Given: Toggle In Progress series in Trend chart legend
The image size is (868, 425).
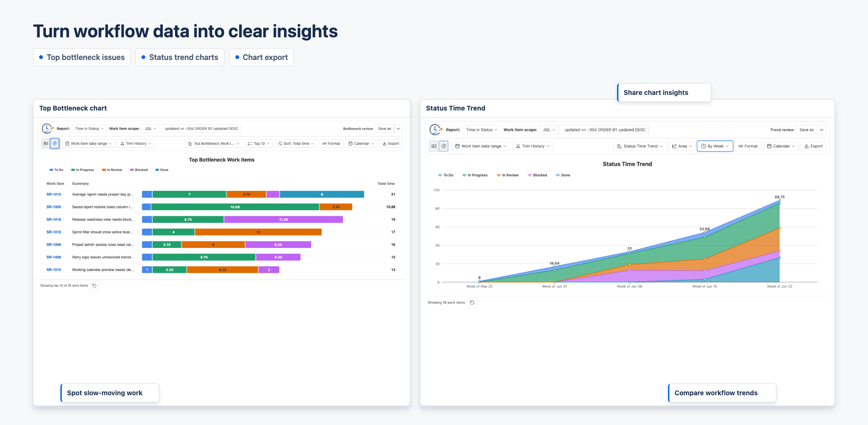Looking at the screenshot, I should click(x=475, y=175).
